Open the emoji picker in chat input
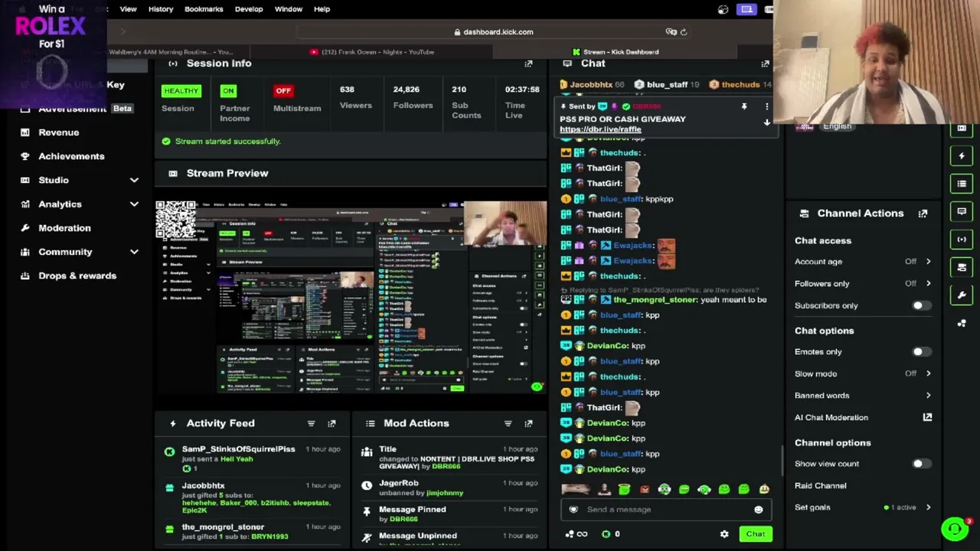This screenshot has height=551, width=980. coord(758,510)
